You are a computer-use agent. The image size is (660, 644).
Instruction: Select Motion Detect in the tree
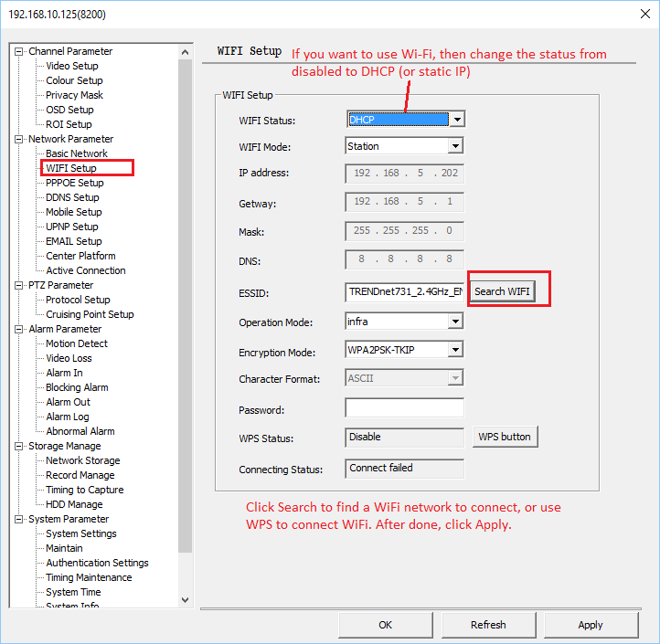pos(77,343)
